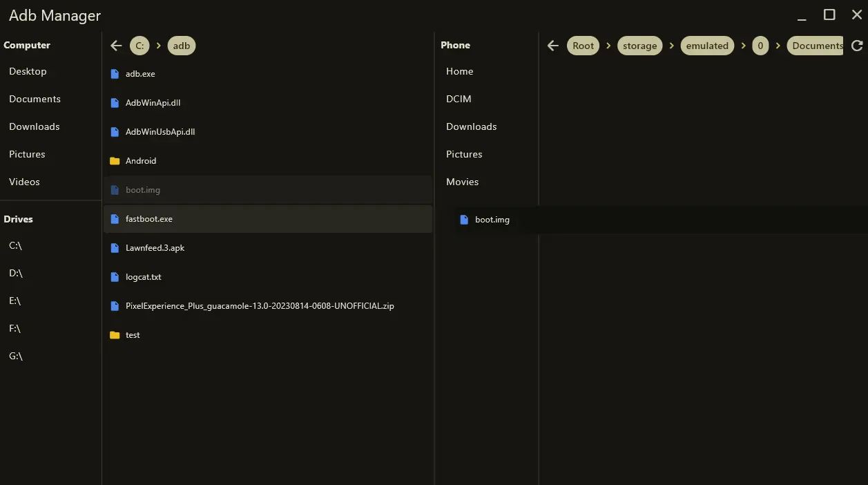Viewport: 868px width, 485px height.
Task: Select AdbWinUsbApi.dll in the file list
Action: pos(160,132)
